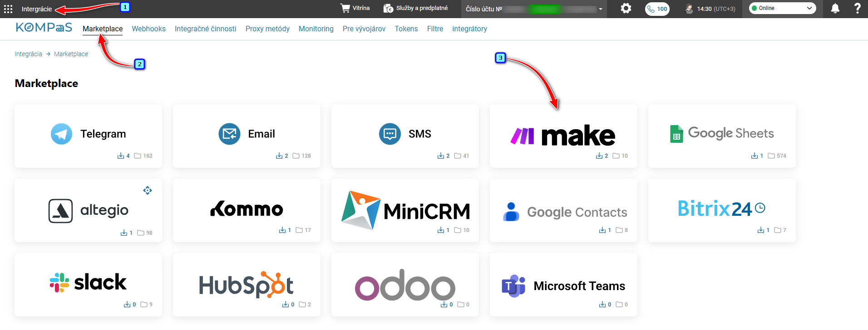The image size is (868, 330).
Task: Open the integrátory tab
Action: 469,29
